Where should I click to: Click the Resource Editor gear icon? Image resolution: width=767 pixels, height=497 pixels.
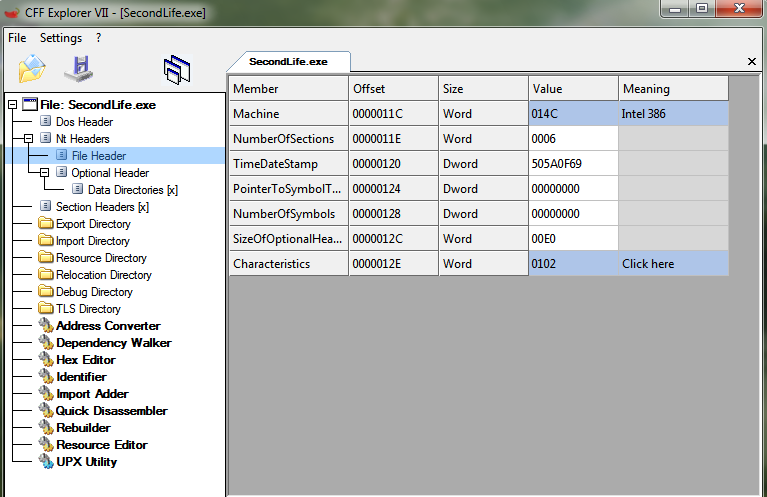[46, 444]
